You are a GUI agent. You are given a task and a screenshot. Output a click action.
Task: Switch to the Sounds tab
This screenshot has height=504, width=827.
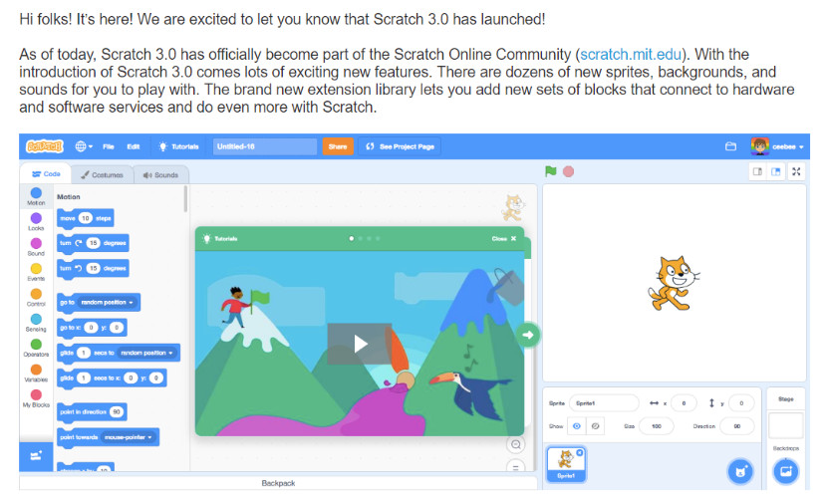[160, 174]
